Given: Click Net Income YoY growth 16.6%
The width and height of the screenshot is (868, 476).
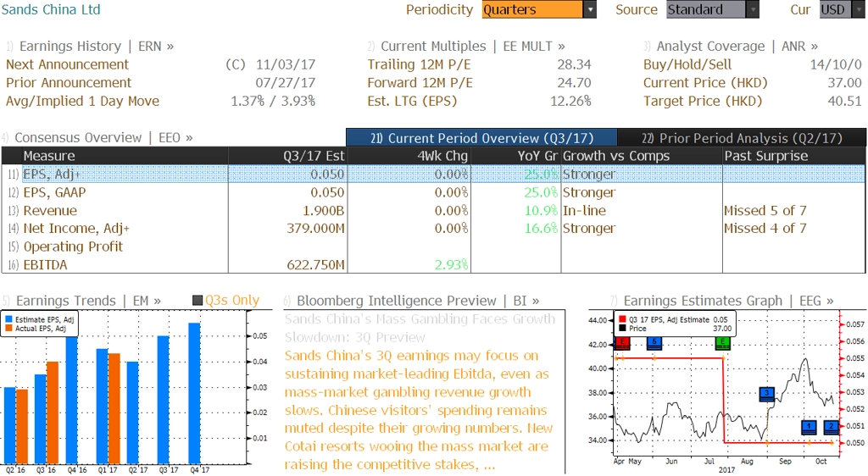Looking at the screenshot, I should 541,229.
